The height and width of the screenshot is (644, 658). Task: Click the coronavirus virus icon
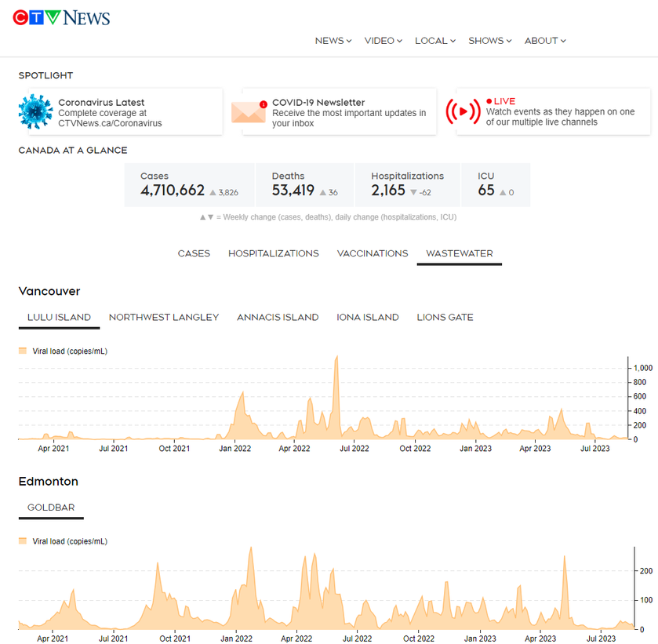tap(35, 111)
